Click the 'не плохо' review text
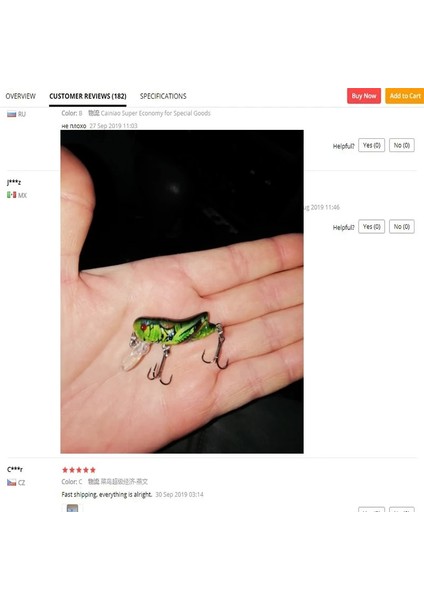 74,126
